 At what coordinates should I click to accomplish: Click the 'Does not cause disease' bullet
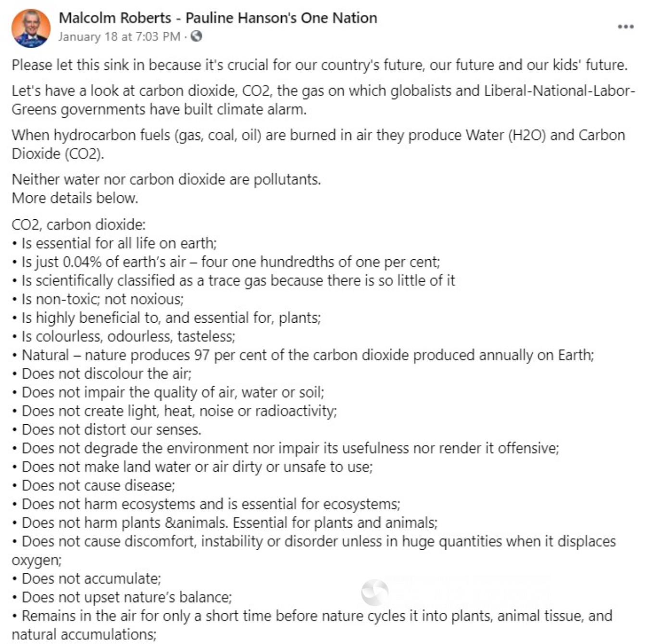[x=93, y=486]
